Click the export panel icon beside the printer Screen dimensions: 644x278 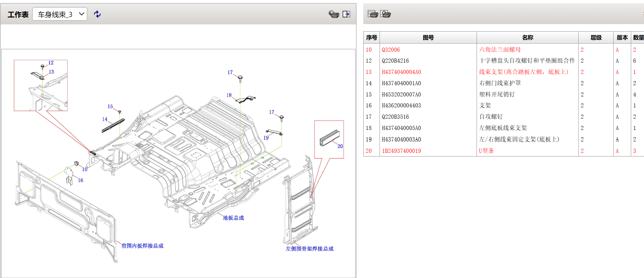coord(346,14)
